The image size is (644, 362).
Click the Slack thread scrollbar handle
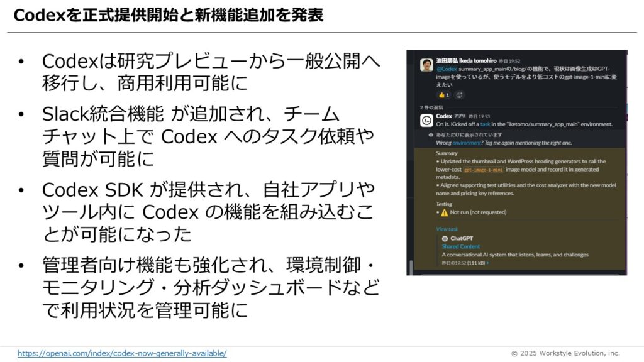(x=411, y=266)
